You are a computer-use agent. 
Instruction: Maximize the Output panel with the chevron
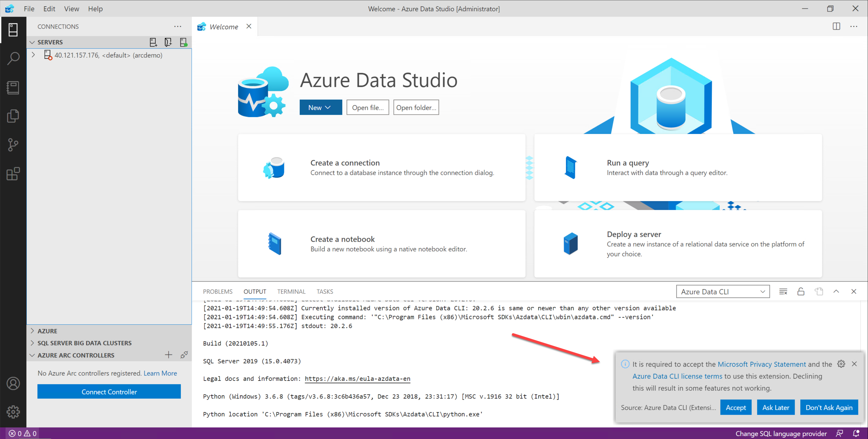click(837, 291)
